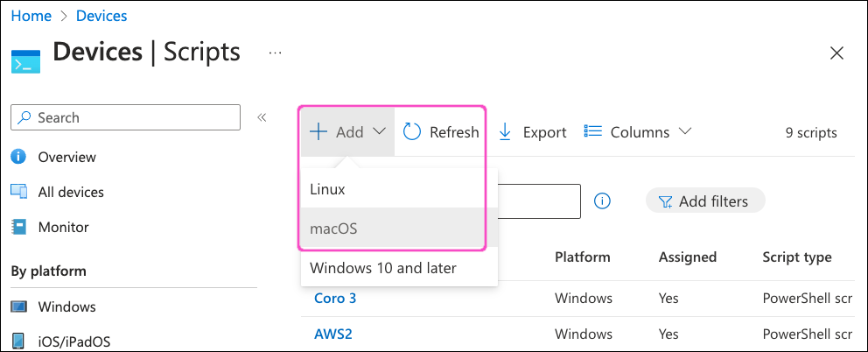Select Linux from the Add menu
868x352 pixels.
[327, 189]
